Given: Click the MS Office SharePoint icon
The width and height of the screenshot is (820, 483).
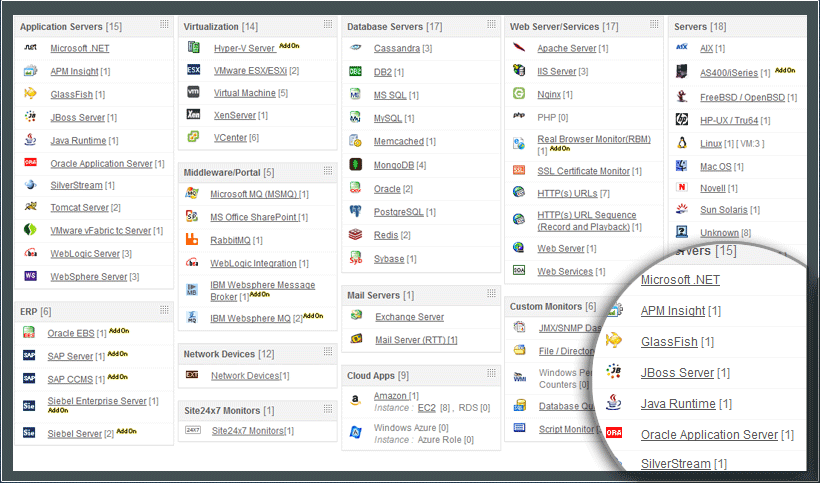Looking at the screenshot, I should [192, 216].
